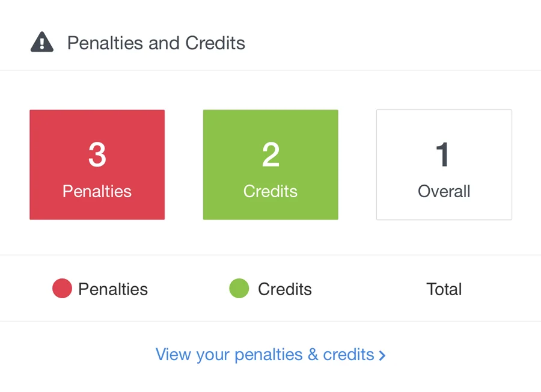Expand the Overall summary card
Screen dimensions: 541x392
click(444, 164)
